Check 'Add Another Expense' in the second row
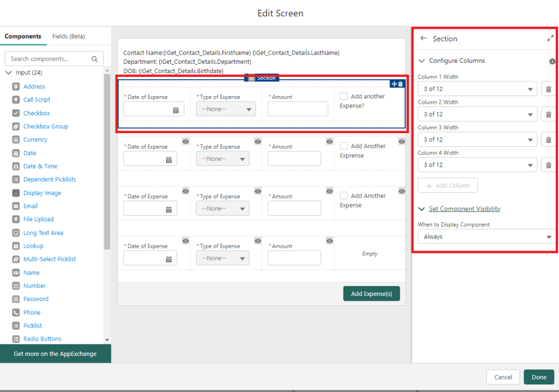The image size is (559, 392). [x=344, y=146]
